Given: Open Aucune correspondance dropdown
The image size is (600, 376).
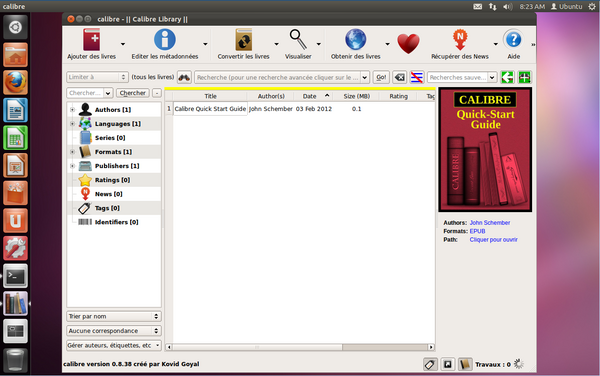Looking at the screenshot, I should tap(114, 330).
